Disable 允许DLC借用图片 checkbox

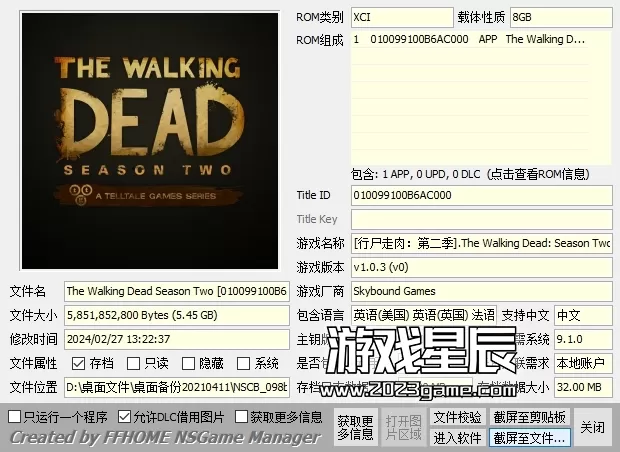(125, 416)
